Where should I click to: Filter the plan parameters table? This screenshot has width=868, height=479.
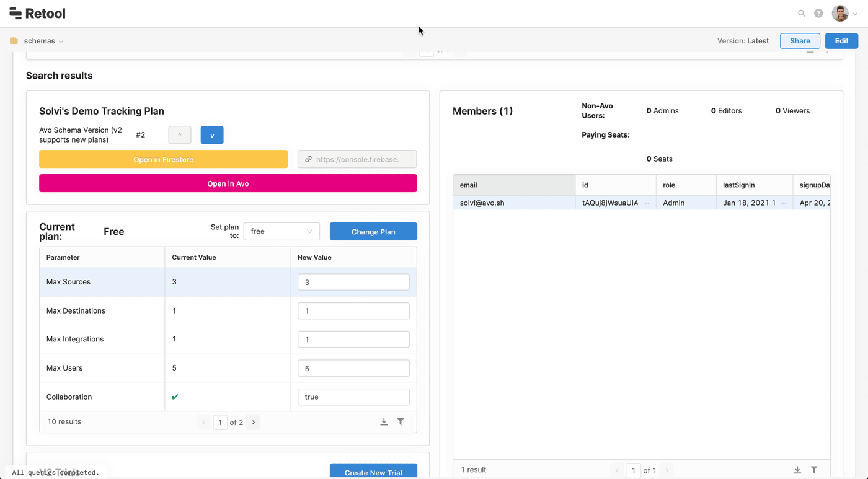coord(401,422)
